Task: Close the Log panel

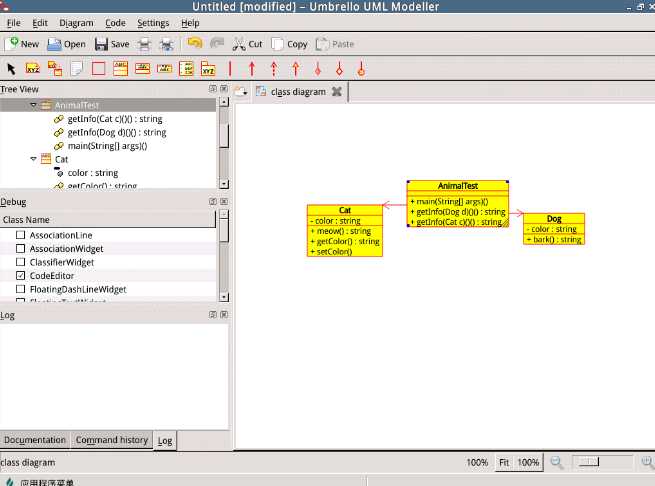Action: tap(224, 314)
